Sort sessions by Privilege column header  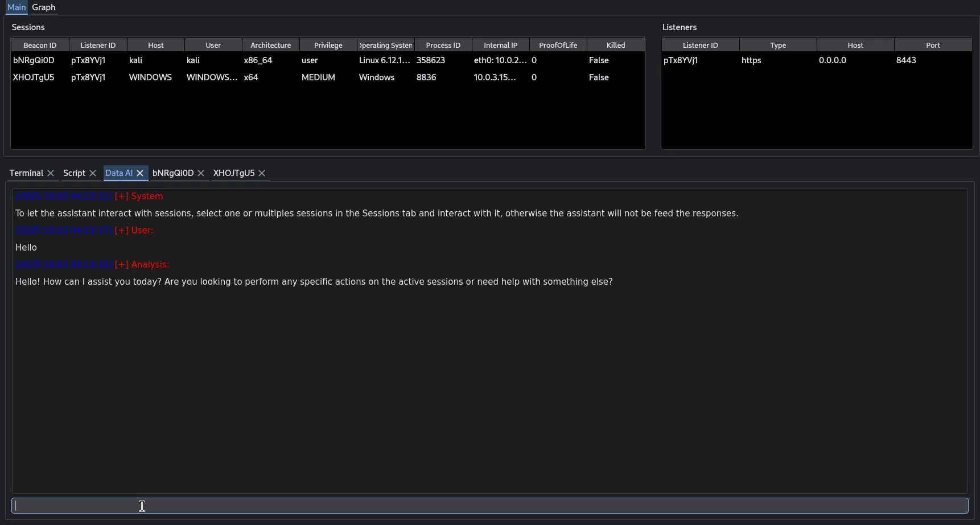pos(328,45)
